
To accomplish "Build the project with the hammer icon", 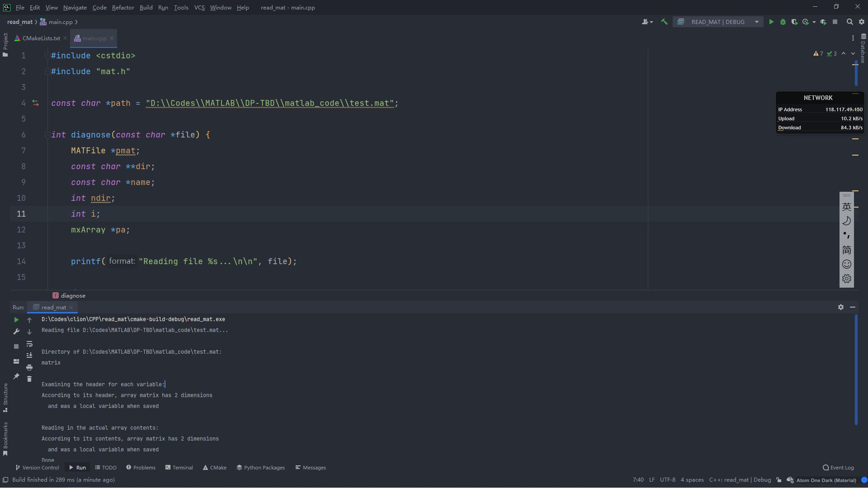I will (664, 22).
